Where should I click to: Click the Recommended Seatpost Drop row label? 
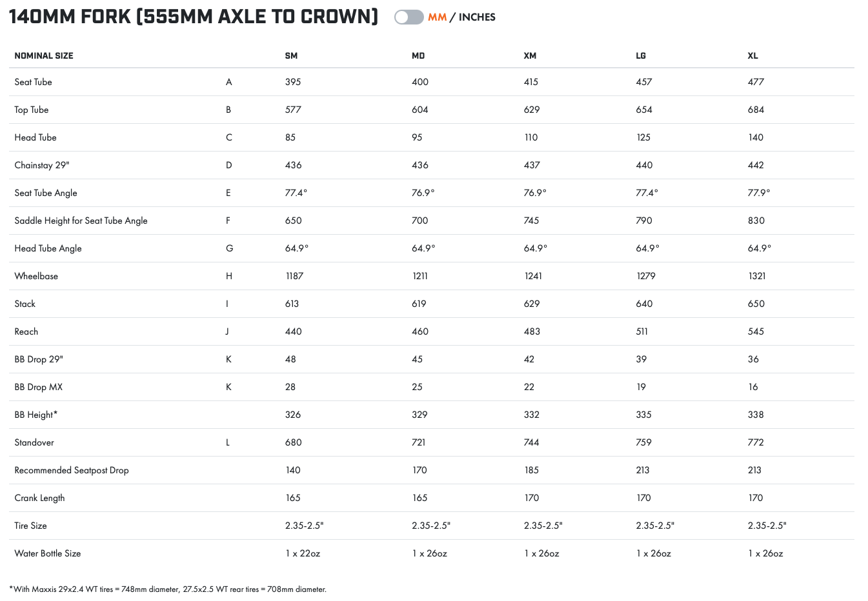pyautogui.click(x=72, y=470)
